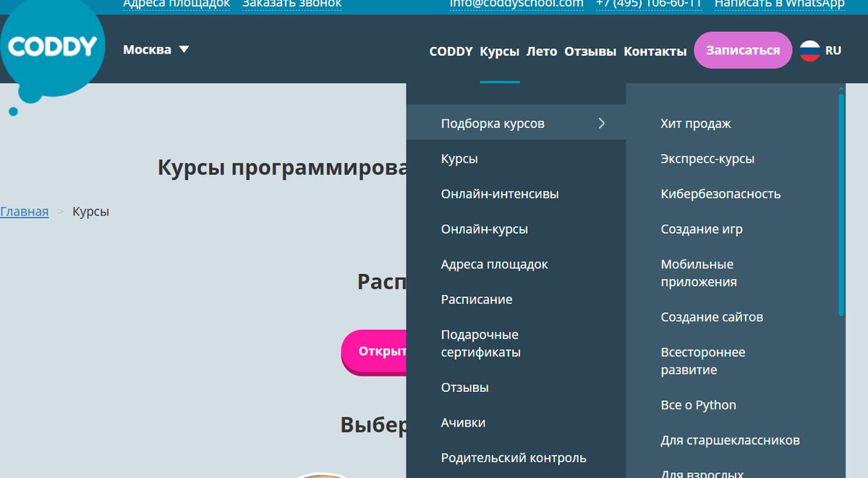This screenshot has width=868, height=478.
Task: Click the Заказать звонок link
Action: coord(292,4)
